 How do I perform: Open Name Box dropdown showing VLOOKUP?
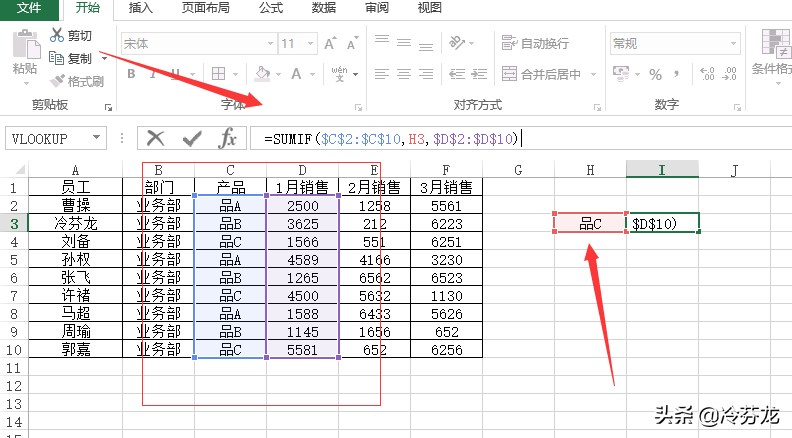pos(96,137)
